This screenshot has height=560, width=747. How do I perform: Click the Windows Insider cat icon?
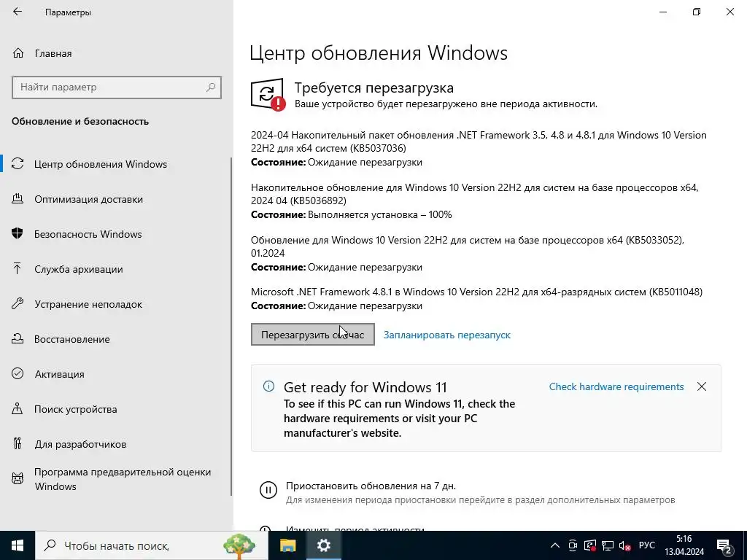[x=18, y=478]
